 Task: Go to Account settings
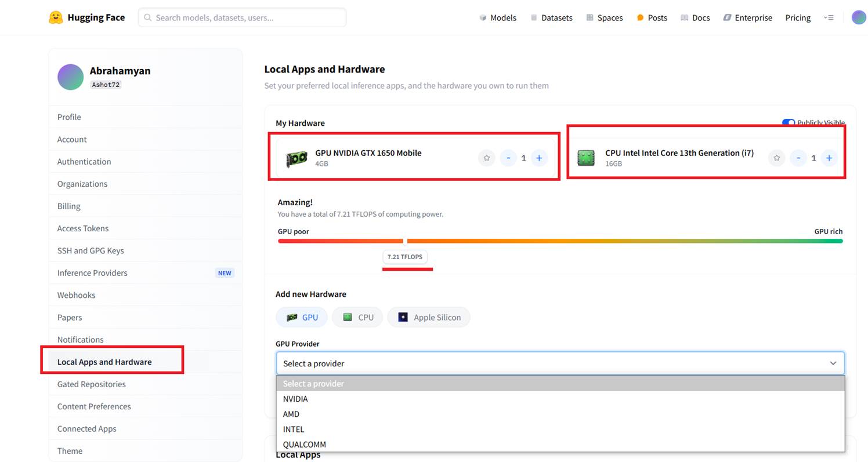pyautogui.click(x=145, y=139)
